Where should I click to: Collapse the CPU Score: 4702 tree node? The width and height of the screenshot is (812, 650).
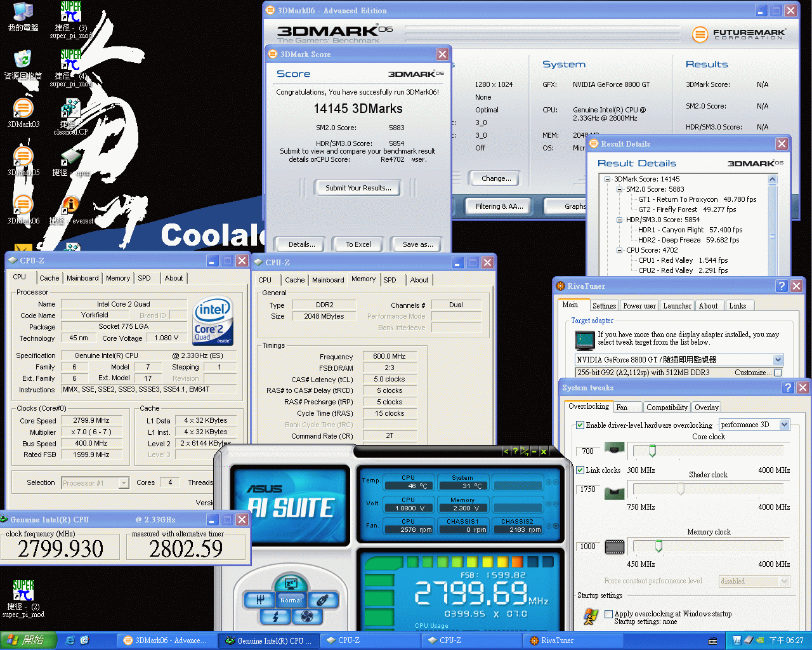619,250
